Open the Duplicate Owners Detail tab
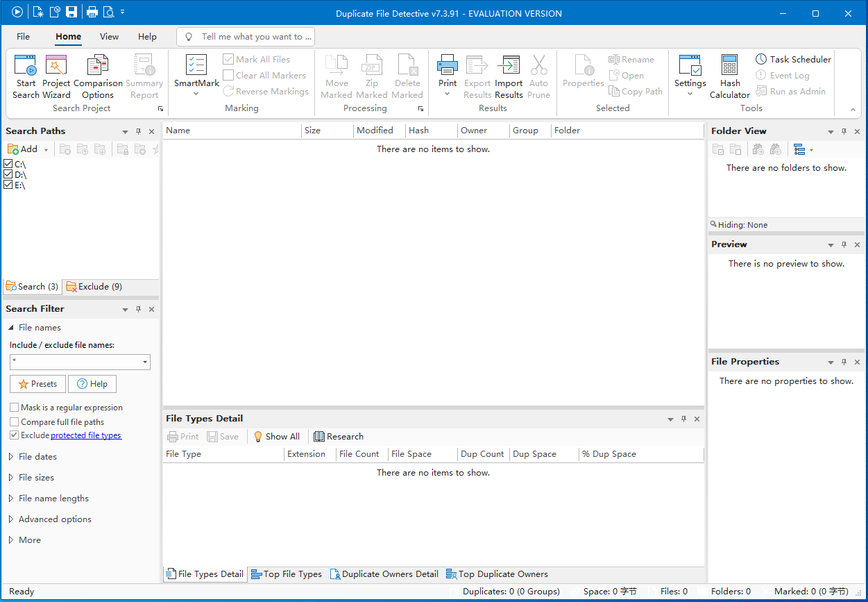This screenshot has height=602, width=868. [384, 574]
